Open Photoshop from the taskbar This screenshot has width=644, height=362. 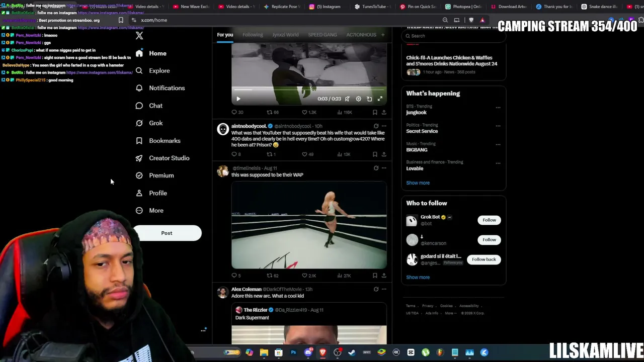[x=293, y=352]
